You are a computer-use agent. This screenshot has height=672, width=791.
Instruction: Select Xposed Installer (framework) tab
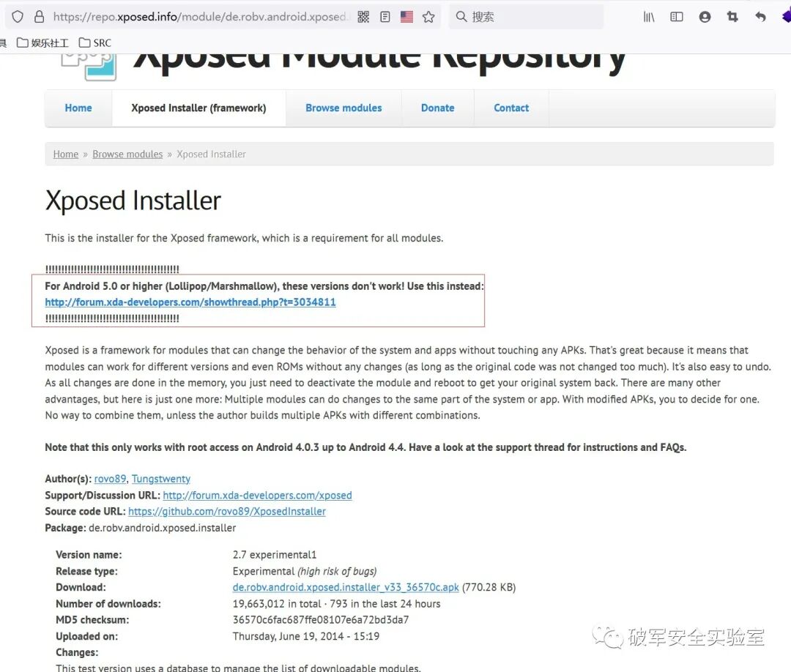(198, 108)
